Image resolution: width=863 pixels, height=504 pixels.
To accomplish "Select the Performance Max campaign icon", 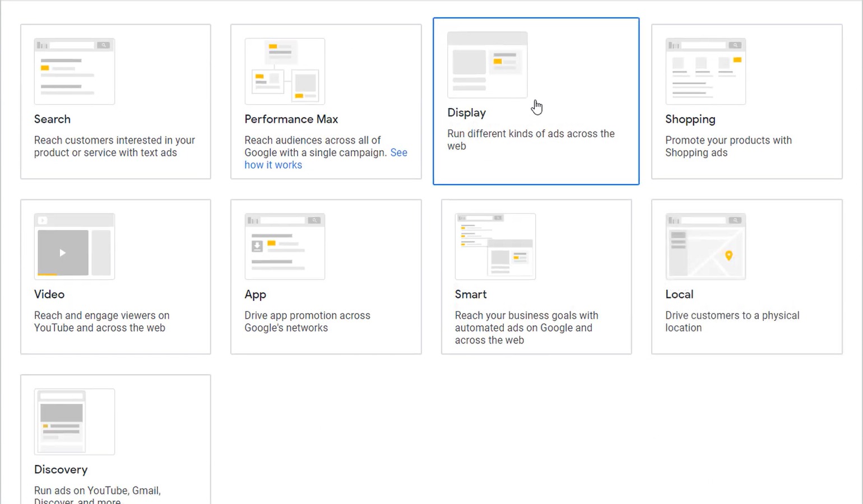I will [285, 71].
